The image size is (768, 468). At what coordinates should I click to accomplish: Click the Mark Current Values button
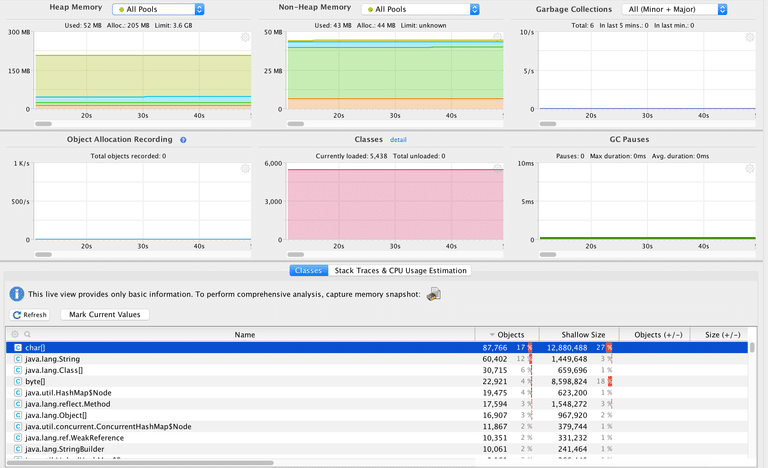105,315
